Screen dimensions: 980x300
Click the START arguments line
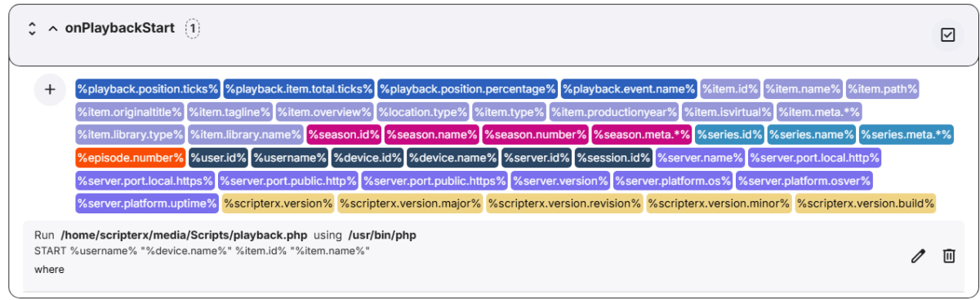[x=202, y=250]
